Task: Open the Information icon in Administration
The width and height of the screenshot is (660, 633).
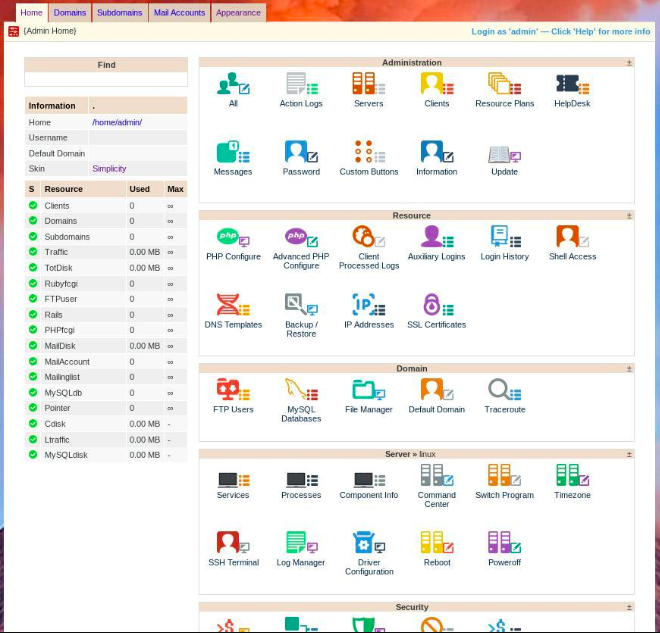Action: point(436,152)
